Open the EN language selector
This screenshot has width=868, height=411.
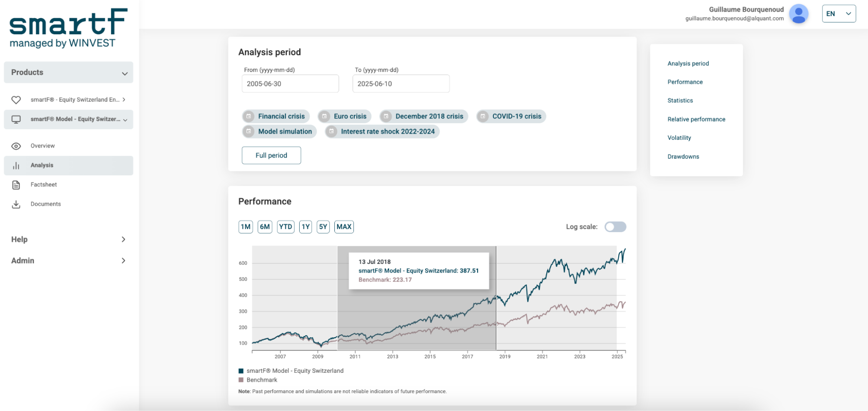point(839,13)
